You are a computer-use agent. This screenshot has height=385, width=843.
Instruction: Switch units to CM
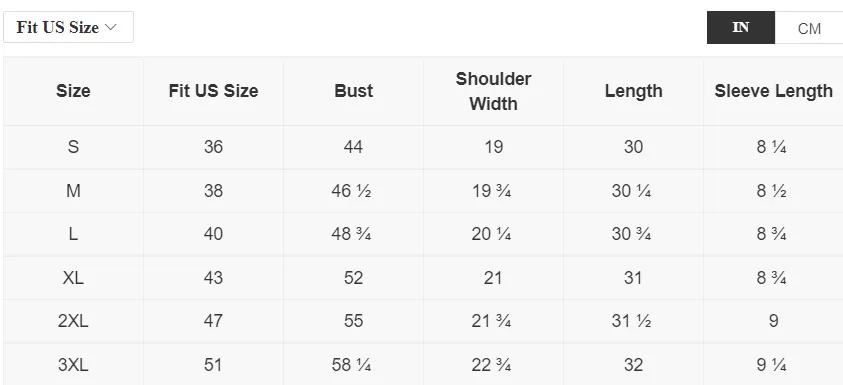(809, 28)
